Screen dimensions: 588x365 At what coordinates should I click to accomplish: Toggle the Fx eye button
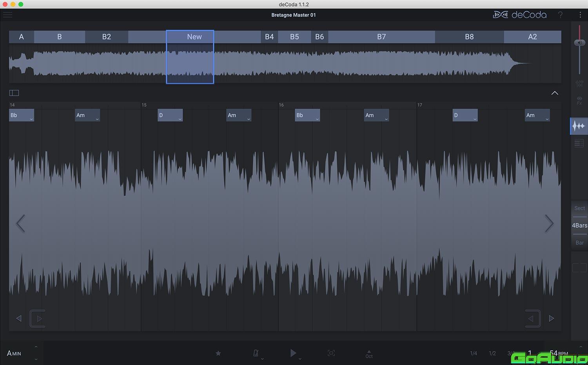tap(579, 101)
